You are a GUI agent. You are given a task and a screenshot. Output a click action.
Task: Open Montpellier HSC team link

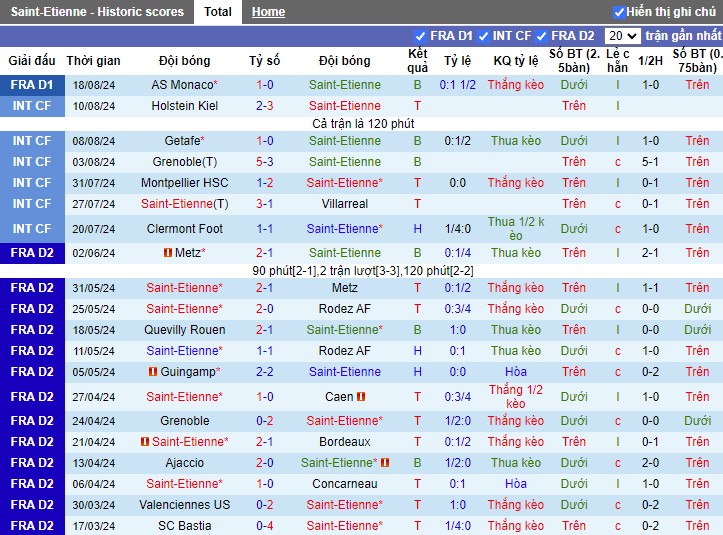[184, 183]
